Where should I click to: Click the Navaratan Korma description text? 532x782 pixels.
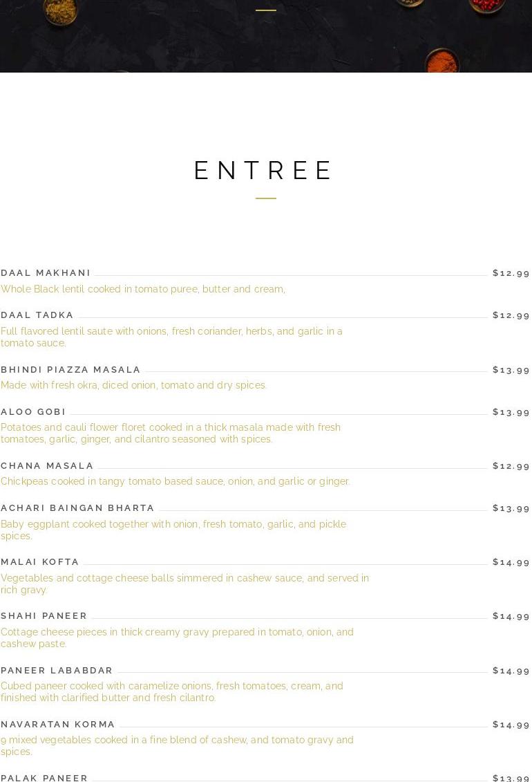pos(177,745)
